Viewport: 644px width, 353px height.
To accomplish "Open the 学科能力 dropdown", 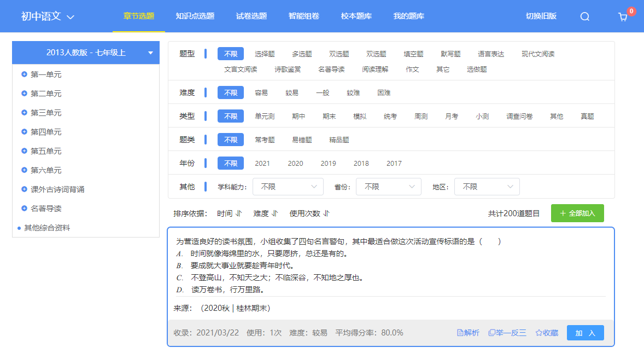I will click(x=288, y=187).
